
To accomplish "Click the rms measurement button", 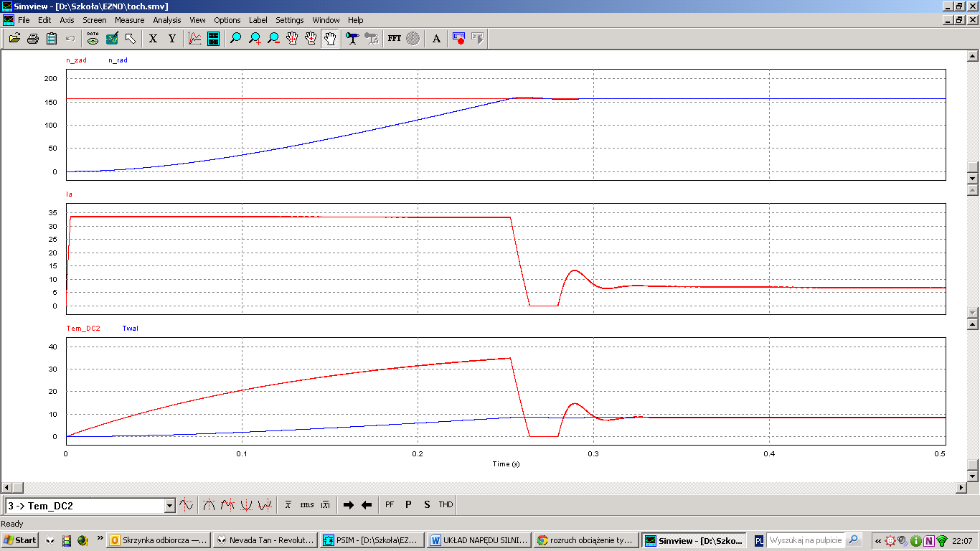I will (306, 505).
